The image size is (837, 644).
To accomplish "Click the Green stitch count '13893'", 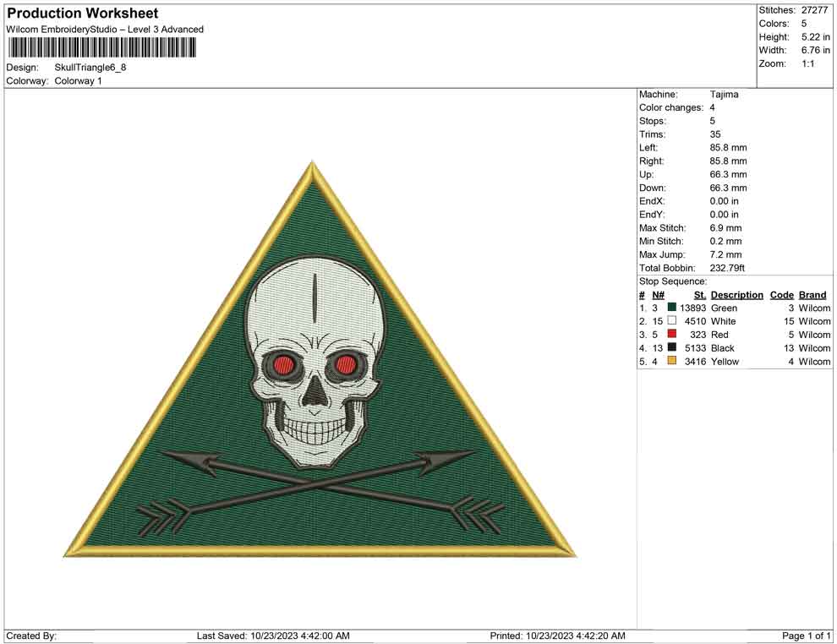I will pos(692,308).
